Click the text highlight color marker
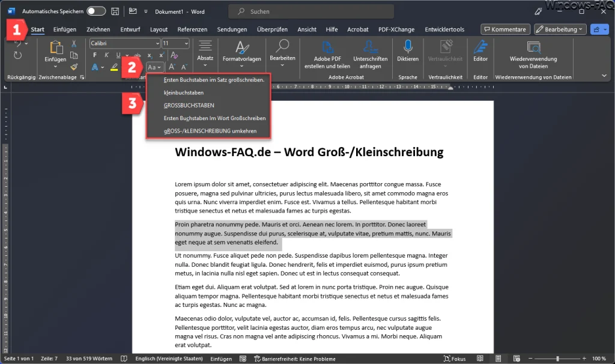The width and height of the screenshot is (615, 364). [x=114, y=67]
